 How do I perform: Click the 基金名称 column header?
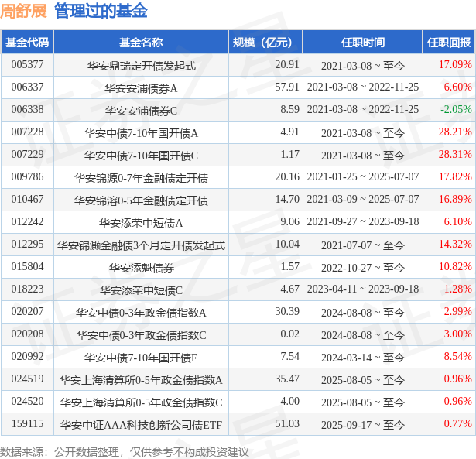click(x=141, y=43)
